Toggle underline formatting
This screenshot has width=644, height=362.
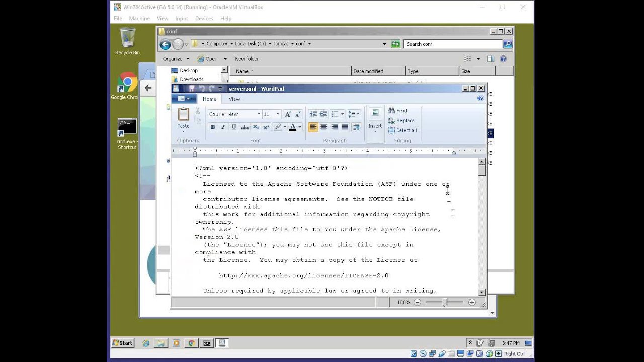point(234,127)
